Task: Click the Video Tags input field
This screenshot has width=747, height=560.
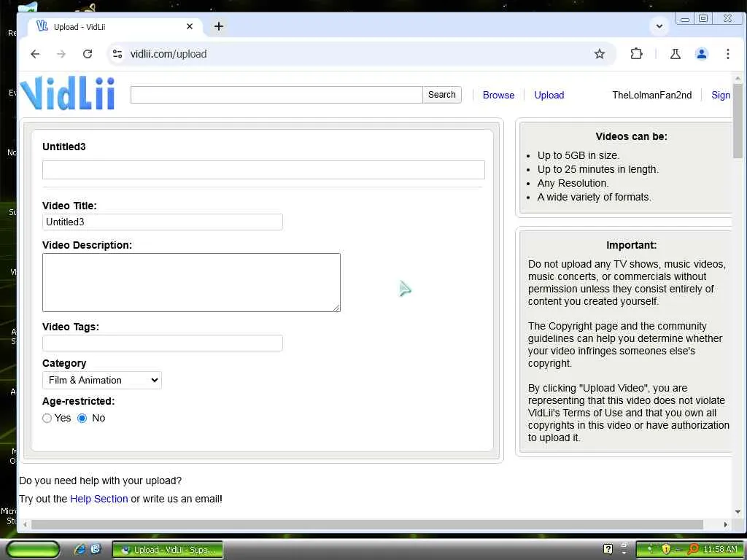Action: pyautogui.click(x=163, y=343)
